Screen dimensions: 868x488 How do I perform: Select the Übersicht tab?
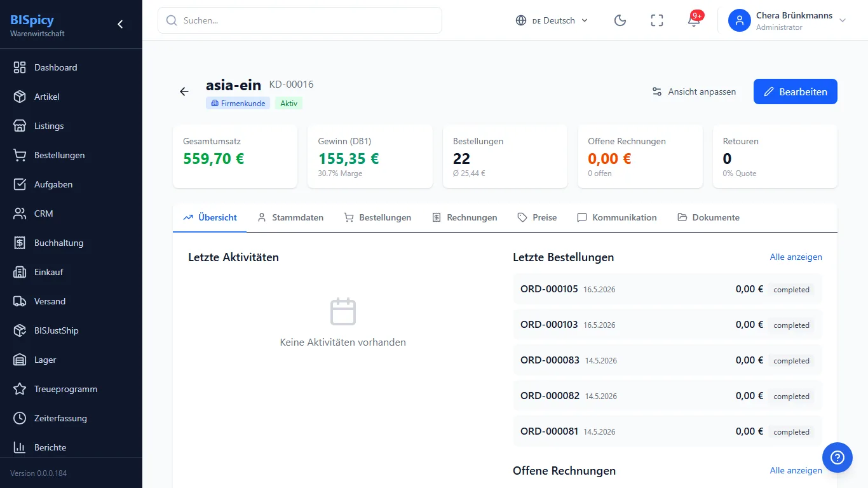click(210, 217)
